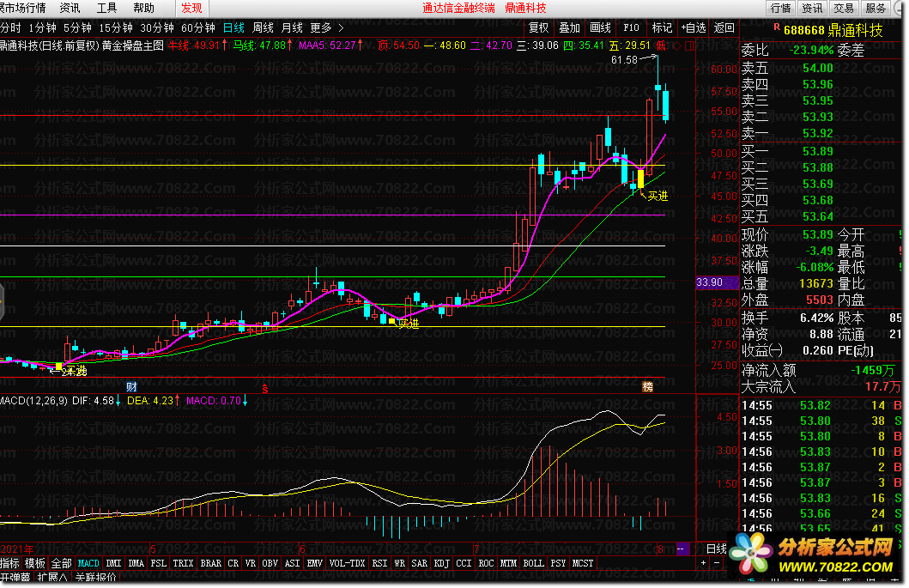Image resolution: width=909 pixels, height=588 pixels.
Task: Select the EMV indicator tab
Action: pyautogui.click(x=314, y=563)
